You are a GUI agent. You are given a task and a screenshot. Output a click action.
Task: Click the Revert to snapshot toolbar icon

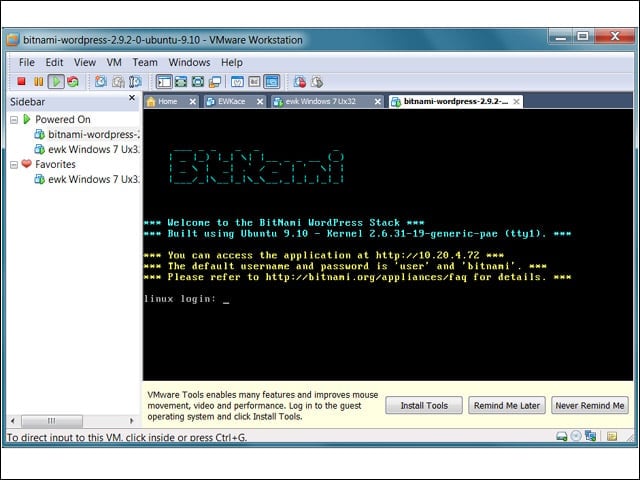click(x=118, y=82)
